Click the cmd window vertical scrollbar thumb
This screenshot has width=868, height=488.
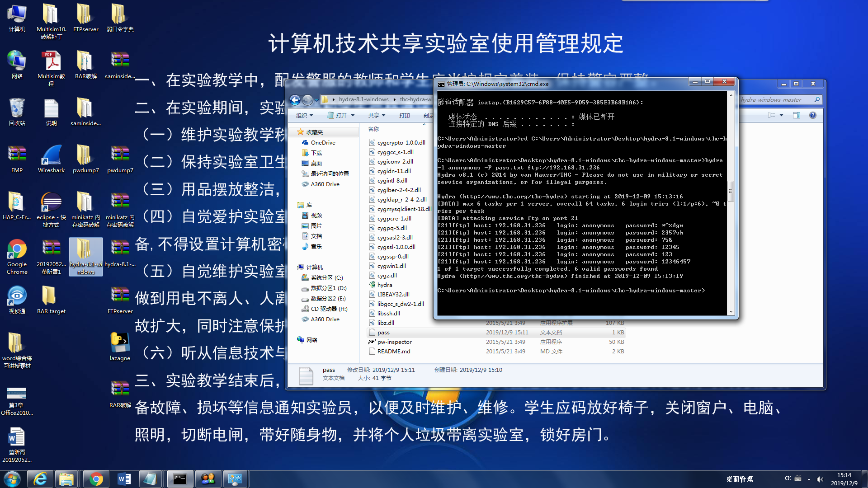click(x=730, y=191)
